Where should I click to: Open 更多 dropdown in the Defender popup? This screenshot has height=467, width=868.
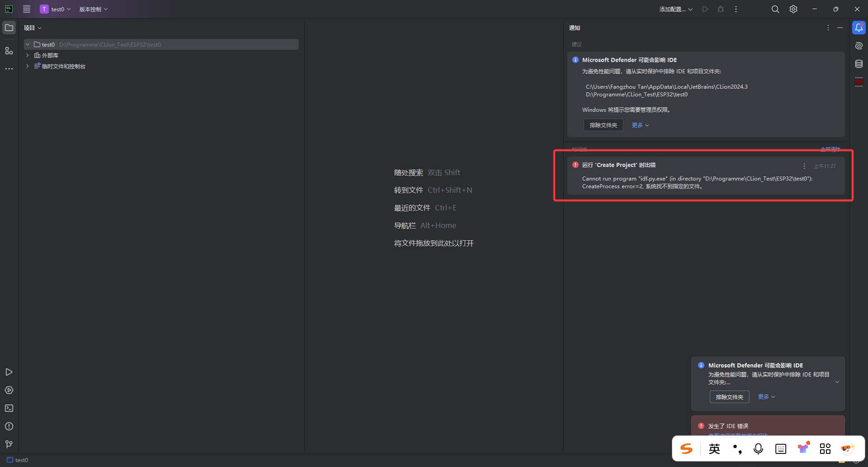click(x=766, y=396)
